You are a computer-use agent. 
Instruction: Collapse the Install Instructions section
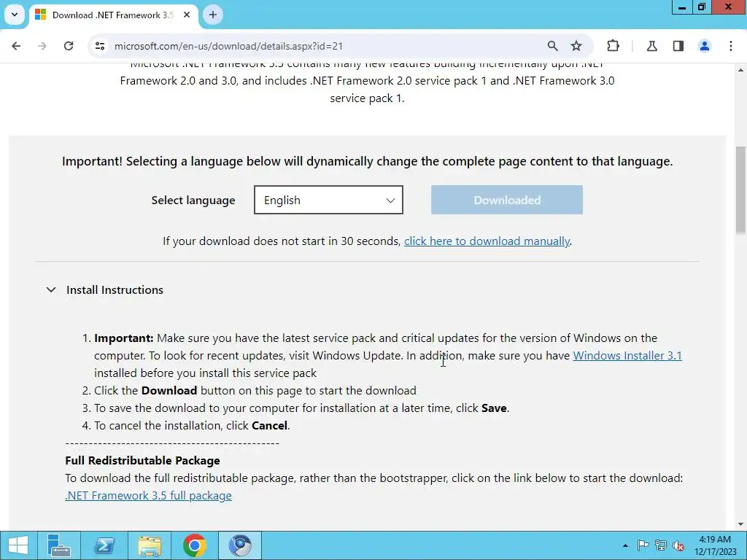click(x=105, y=289)
